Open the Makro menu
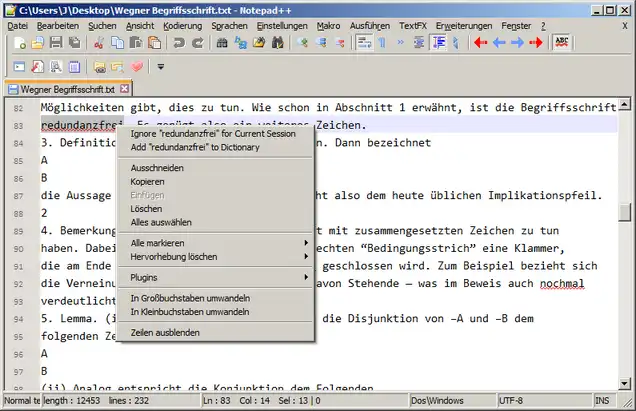Viewport: 636px width, 411px height. 329,26
